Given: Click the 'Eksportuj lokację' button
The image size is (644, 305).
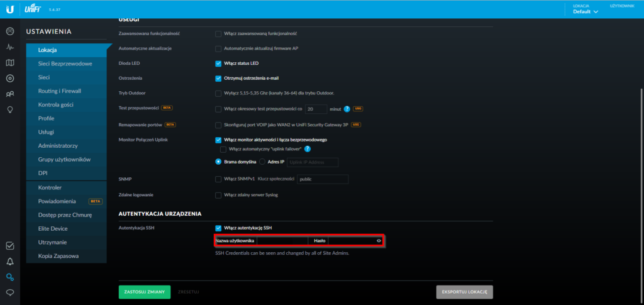Looking at the screenshot, I should coord(465,292).
